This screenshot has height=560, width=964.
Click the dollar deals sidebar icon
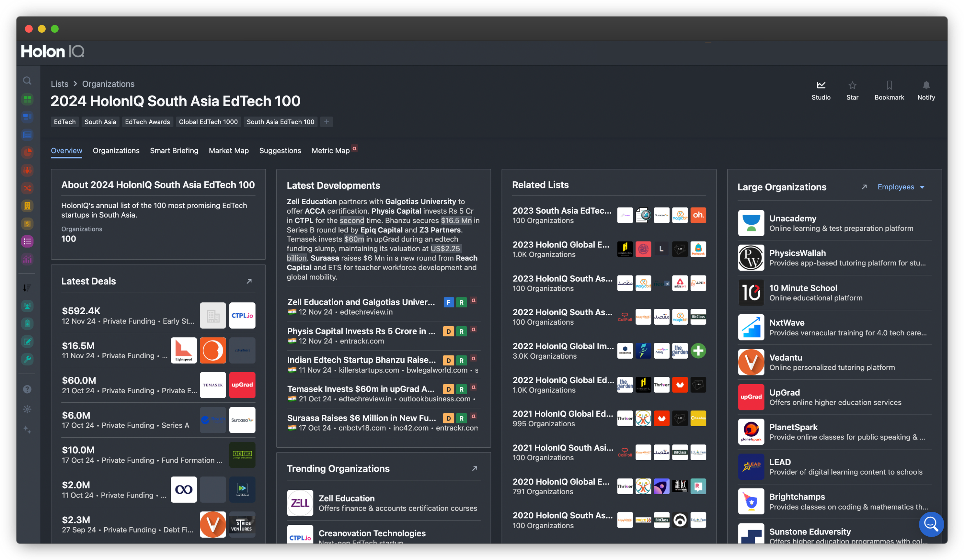pos(27,224)
